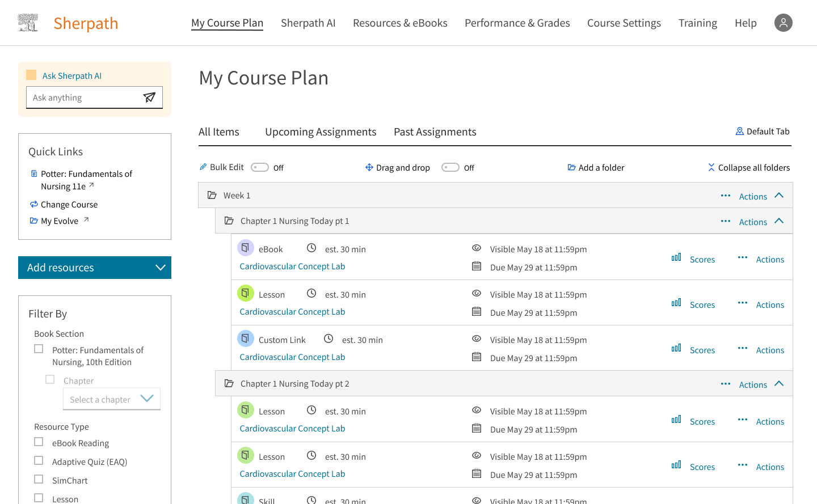Screen dimensions: 817x504
Task: Open Performance & Grades navigation item
Action: pos(517,23)
